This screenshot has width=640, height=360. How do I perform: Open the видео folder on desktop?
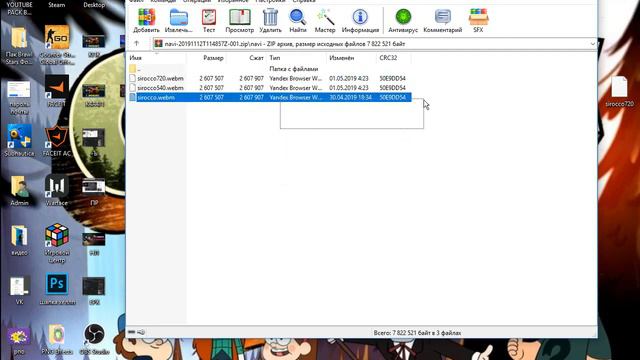click(x=19, y=240)
